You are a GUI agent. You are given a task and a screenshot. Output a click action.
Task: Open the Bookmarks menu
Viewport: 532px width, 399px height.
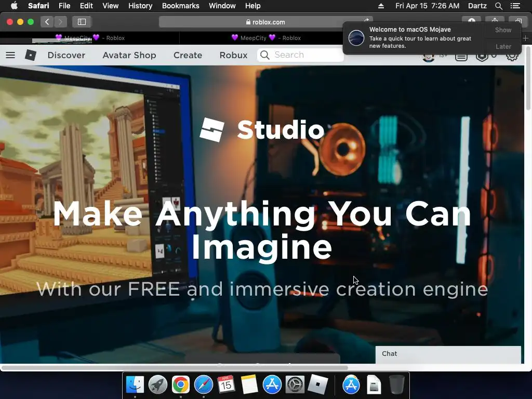(180, 6)
